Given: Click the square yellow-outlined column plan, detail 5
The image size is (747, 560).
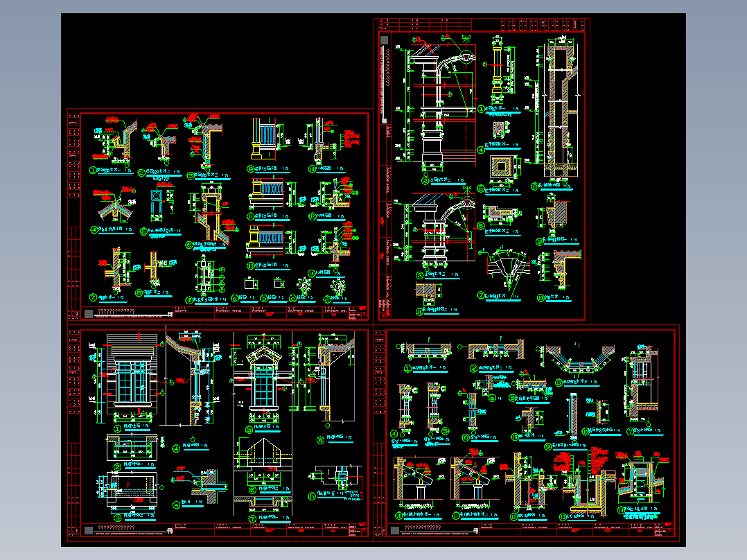Looking at the screenshot, I should [x=502, y=167].
